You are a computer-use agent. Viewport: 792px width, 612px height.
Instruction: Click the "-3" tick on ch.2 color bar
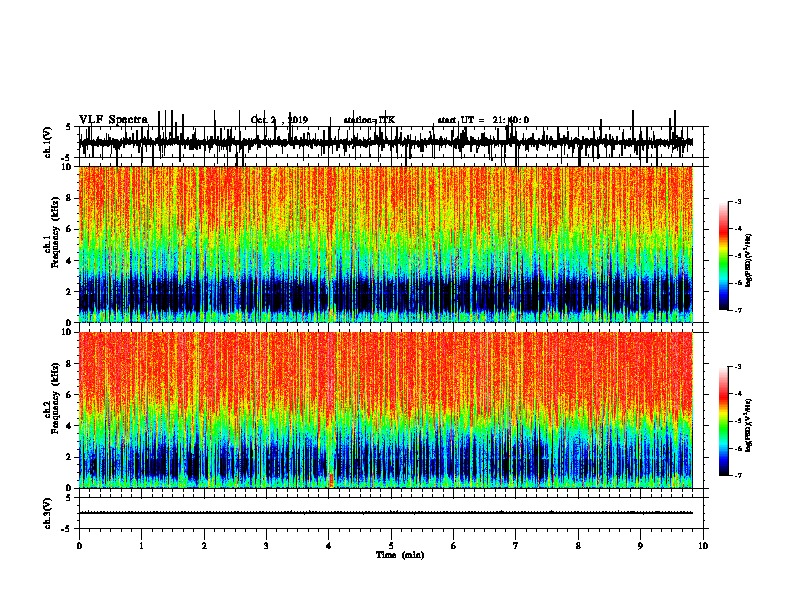click(x=738, y=367)
